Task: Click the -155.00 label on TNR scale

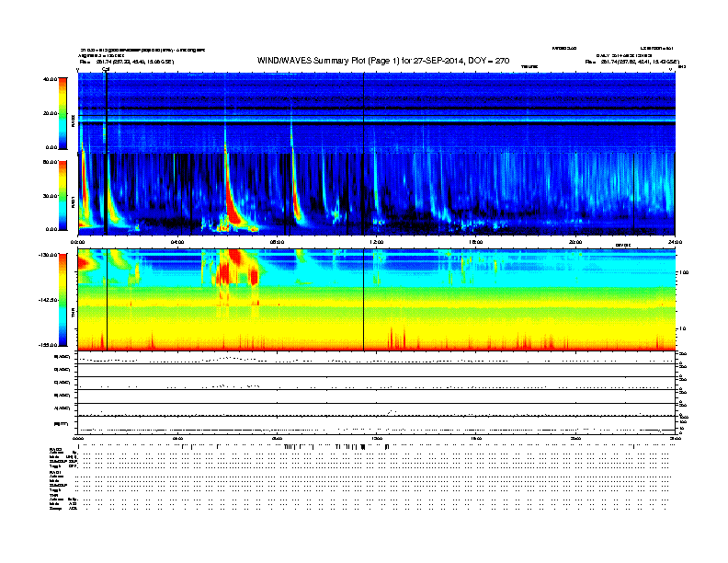Action: tap(49, 345)
